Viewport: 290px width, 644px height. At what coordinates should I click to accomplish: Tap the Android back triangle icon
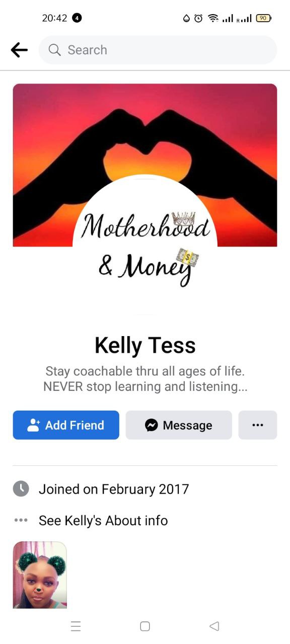tap(214, 626)
